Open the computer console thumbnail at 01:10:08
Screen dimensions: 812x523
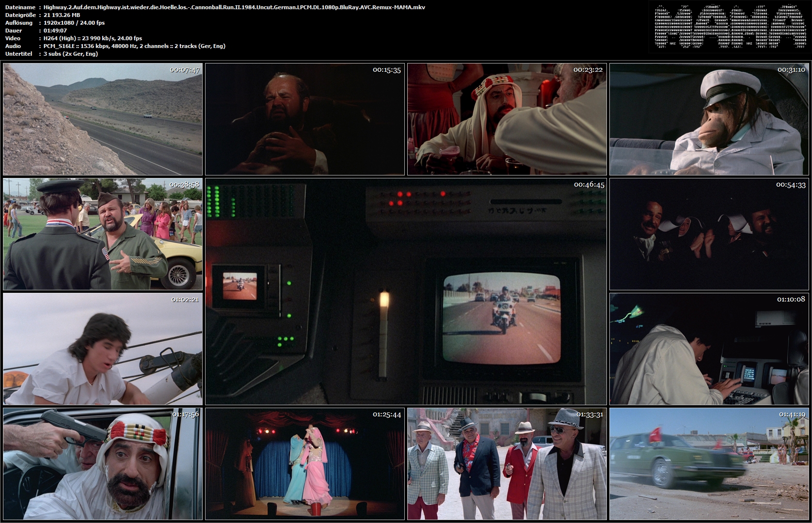pos(709,349)
